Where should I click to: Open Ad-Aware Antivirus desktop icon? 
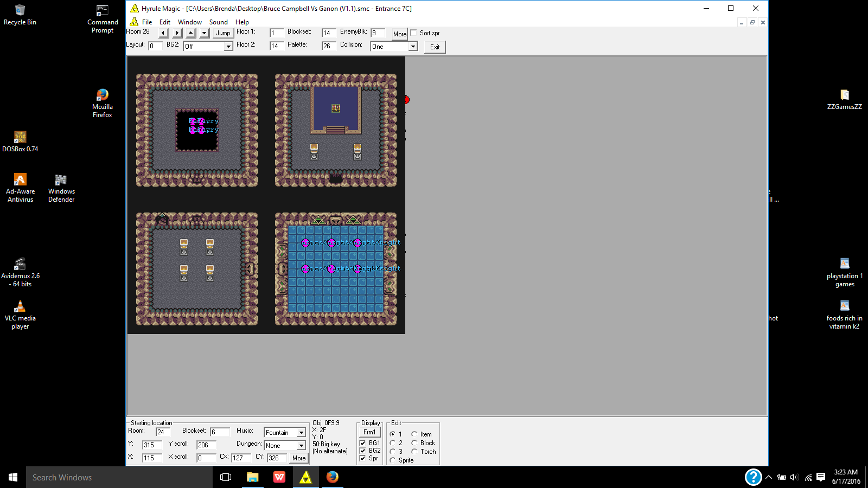click(20, 188)
